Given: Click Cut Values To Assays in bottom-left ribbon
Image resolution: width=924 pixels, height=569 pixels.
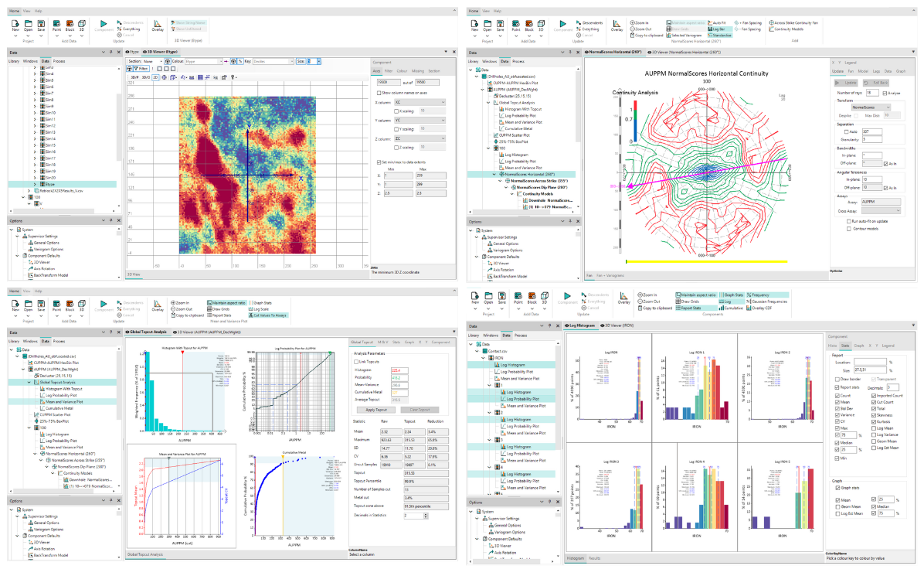Looking at the screenshot, I should 268,315.
